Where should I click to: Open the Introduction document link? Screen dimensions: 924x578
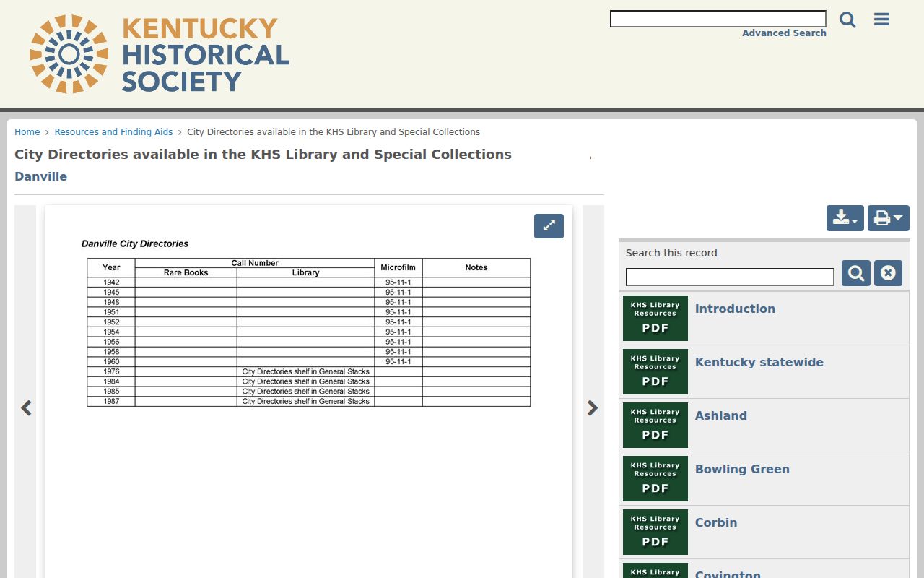pos(735,309)
